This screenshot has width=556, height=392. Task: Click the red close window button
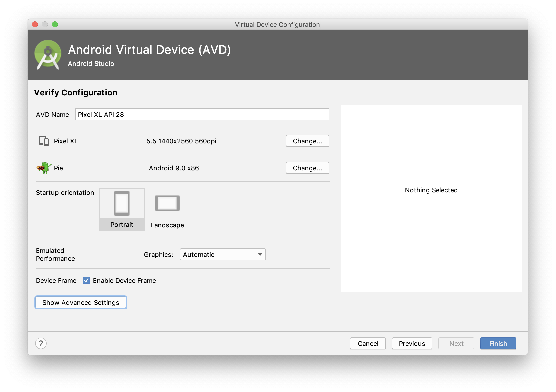35,24
